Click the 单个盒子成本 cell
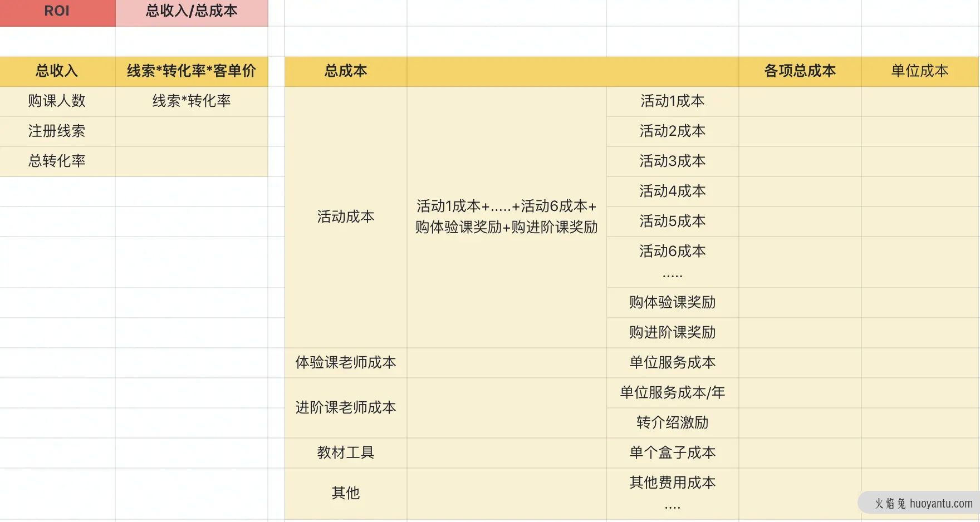980x522 pixels. 673,453
